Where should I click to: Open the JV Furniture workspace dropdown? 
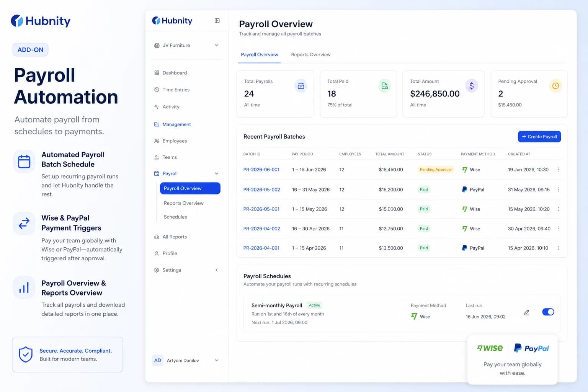click(186, 45)
